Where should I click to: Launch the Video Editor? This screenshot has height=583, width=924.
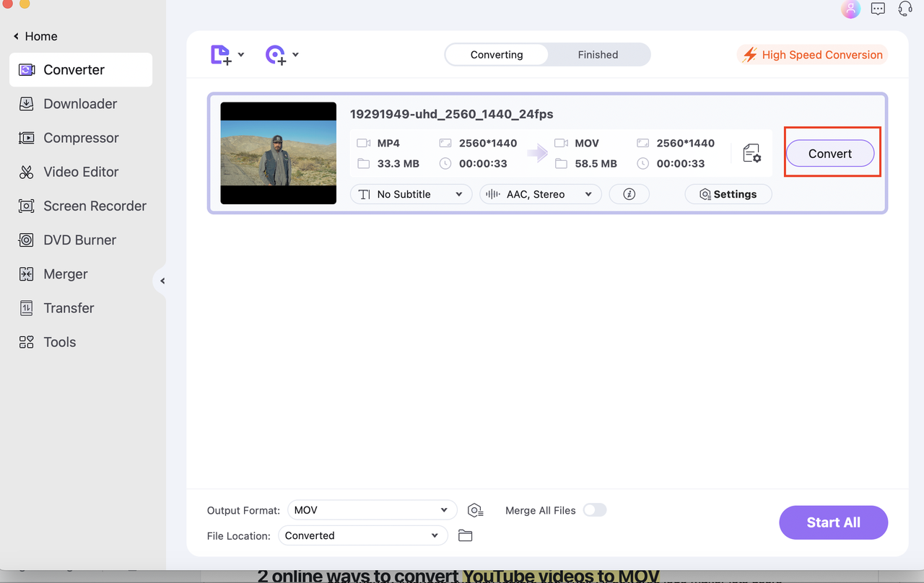coord(81,172)
